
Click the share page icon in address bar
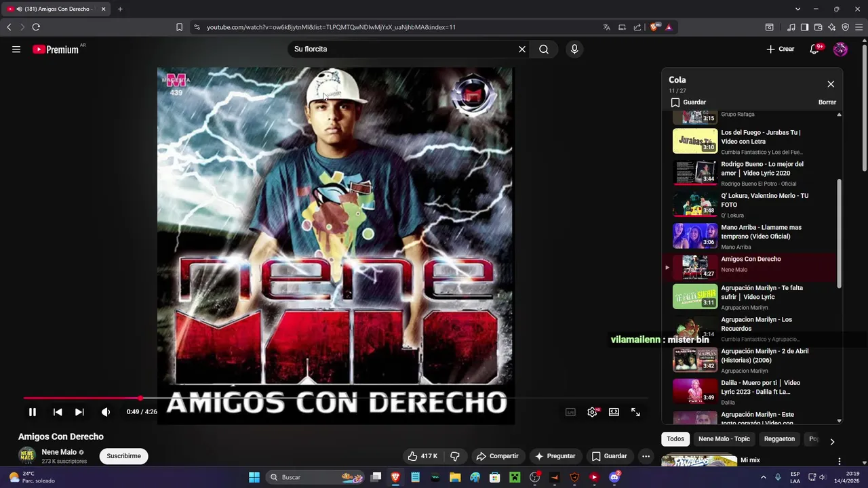click(637, 27)
